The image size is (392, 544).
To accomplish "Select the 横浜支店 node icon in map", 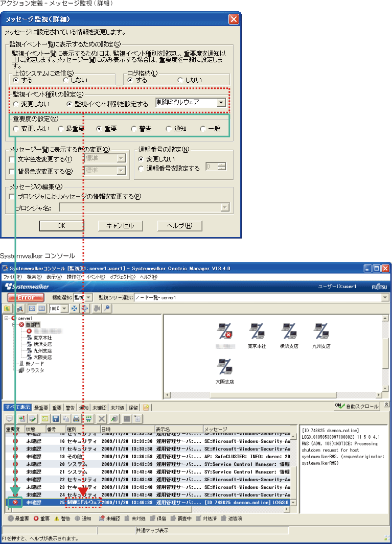I will click(289, 332).
